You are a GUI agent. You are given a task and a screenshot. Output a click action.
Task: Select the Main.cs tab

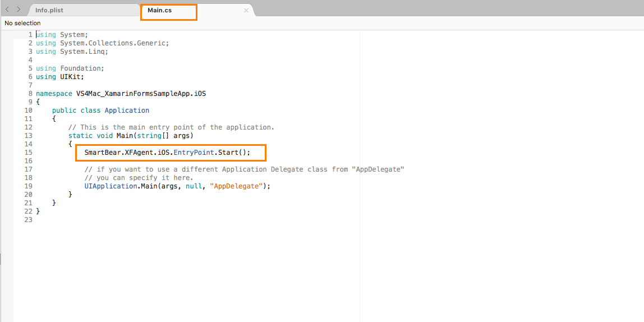pyautogui.click(x=159, y=10)
